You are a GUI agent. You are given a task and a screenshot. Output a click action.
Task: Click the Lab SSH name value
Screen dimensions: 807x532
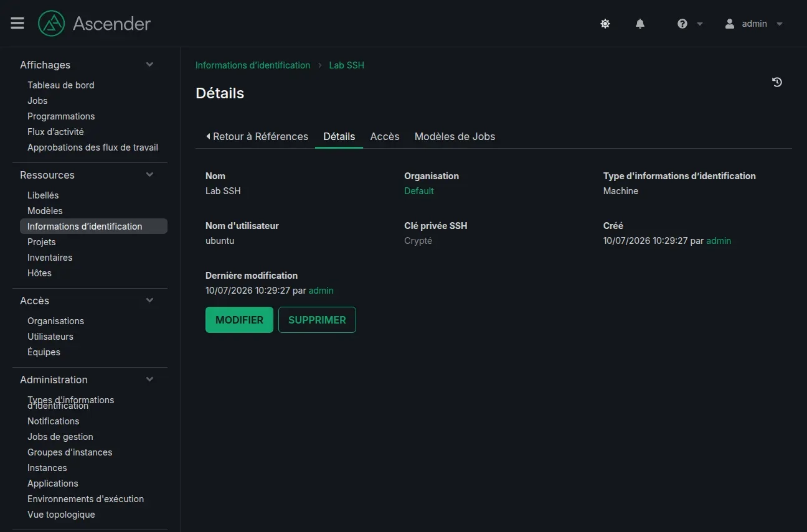coord(223,191)
